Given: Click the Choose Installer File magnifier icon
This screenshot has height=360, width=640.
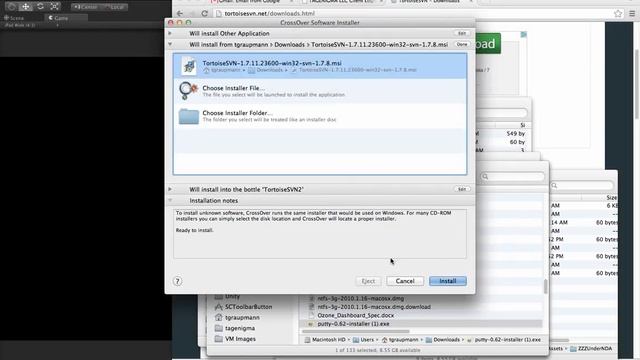Looking at the screenshot, I should tap(188, 91).
